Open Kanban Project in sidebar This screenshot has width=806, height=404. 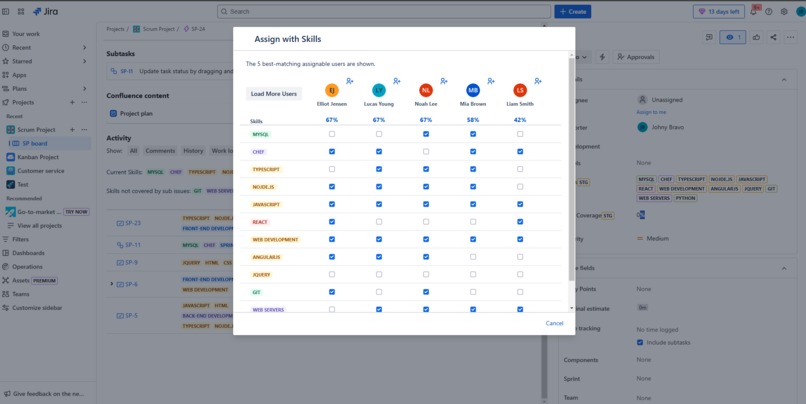[x=38, y=157]
